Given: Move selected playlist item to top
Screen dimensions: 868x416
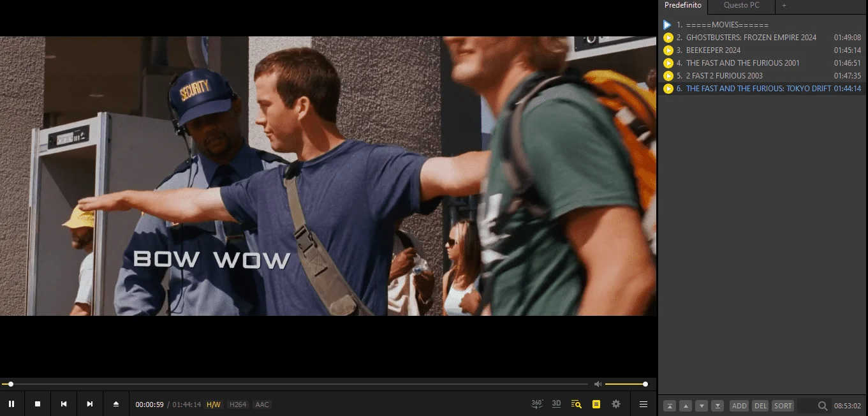Looking at the screenshot, I should tap(670, 406).
